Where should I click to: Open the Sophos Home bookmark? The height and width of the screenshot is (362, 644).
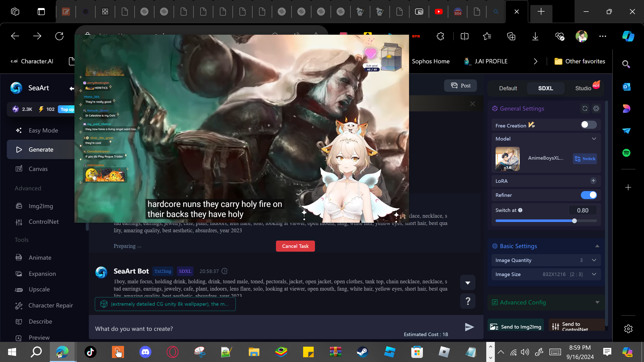431,61
